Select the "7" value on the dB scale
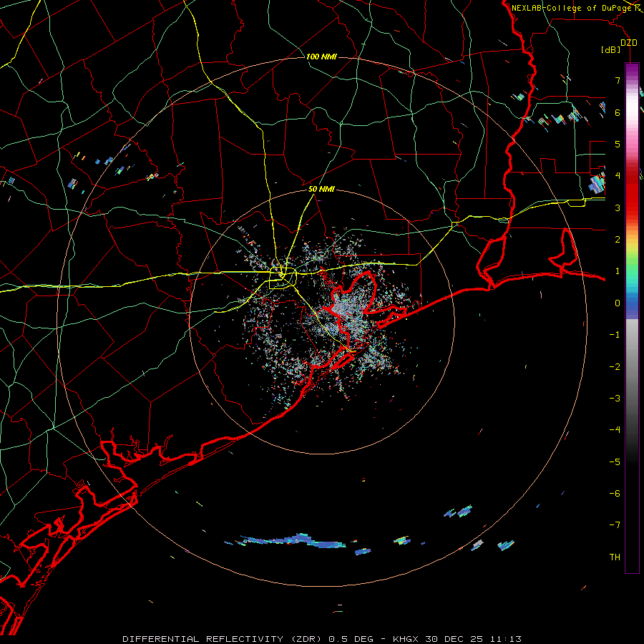644x644 pixels. [x=618, y=80]
